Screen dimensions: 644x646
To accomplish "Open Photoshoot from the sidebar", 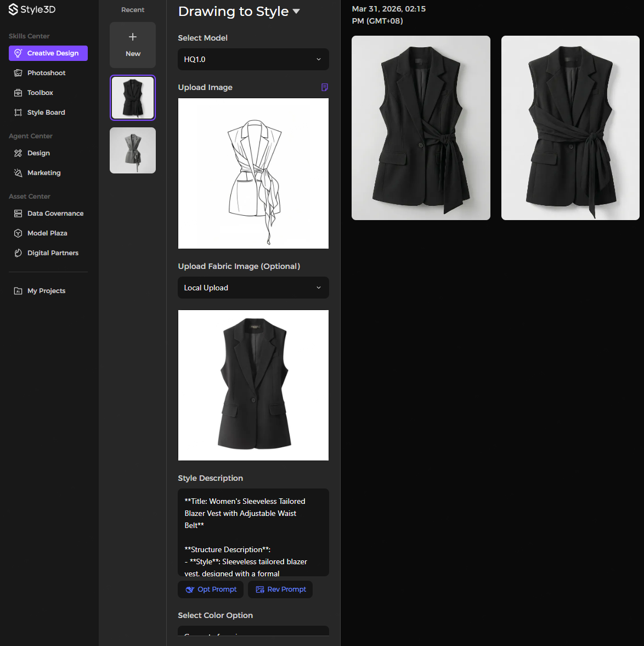I will [x=46, y=73].
